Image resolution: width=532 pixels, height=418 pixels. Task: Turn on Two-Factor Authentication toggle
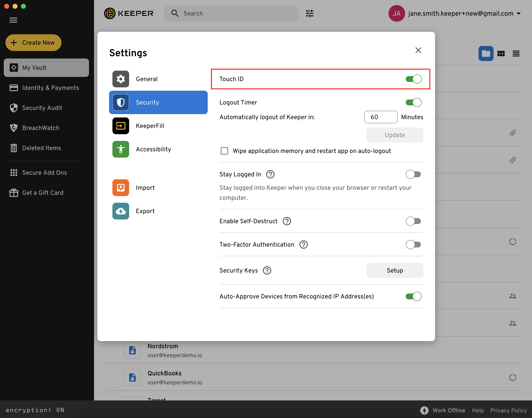(413, 245)
